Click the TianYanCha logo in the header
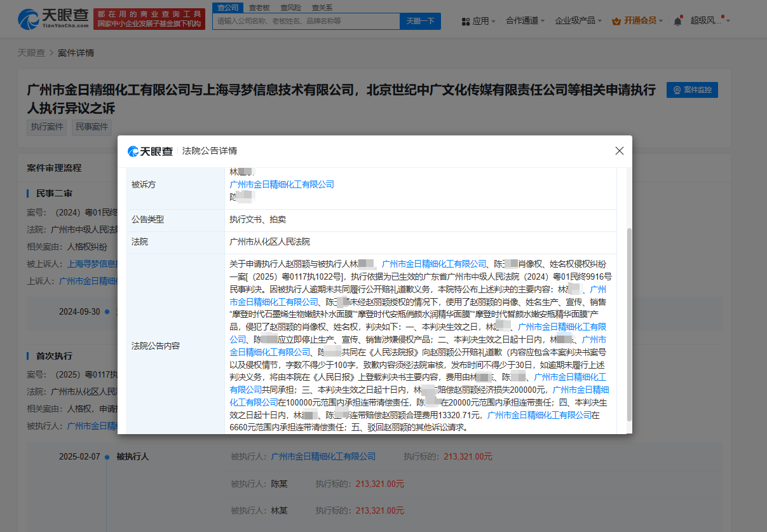Image resolution: width=767 pixels, height=532 pixels. click(53, 20)
